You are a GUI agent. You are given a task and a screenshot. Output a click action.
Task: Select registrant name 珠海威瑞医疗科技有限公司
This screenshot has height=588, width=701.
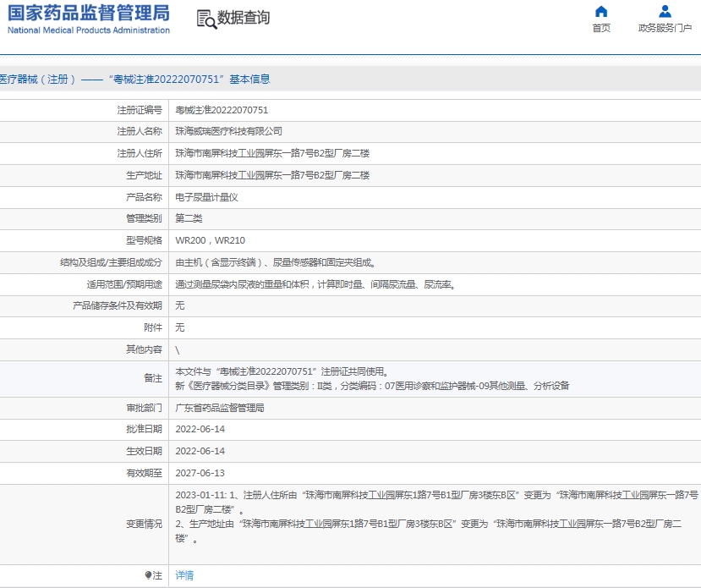pyautogui.click(x=228, y=131)
